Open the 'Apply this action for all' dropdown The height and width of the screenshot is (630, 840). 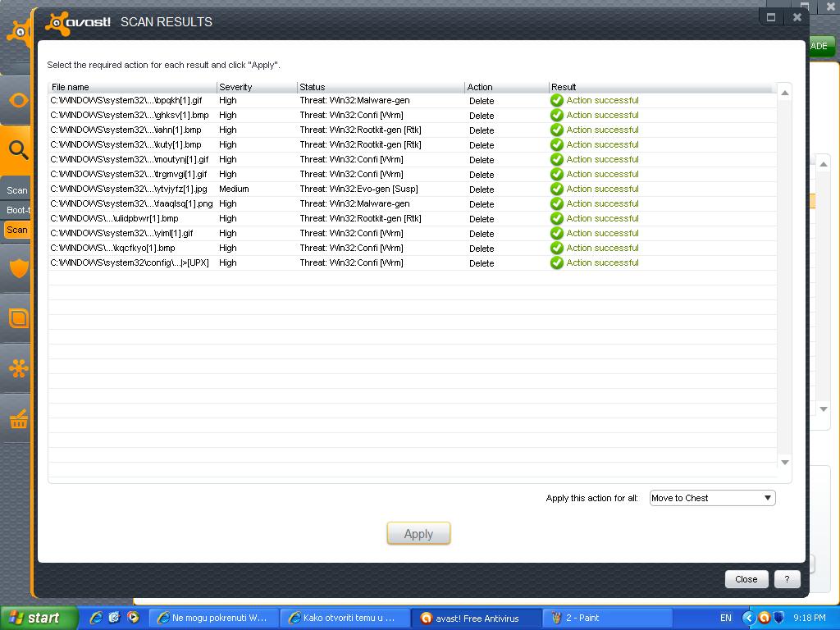click(713, 498)
